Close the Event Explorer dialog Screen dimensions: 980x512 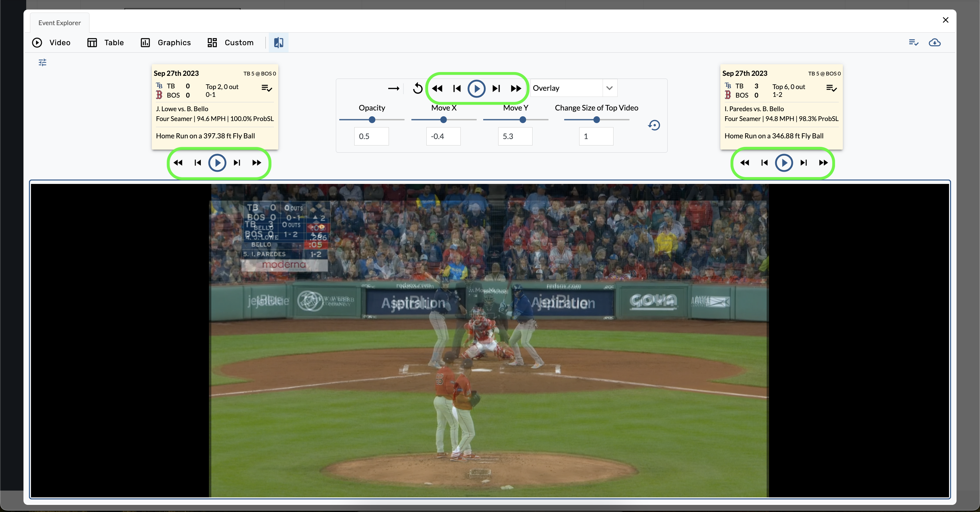tap(945, 20)
